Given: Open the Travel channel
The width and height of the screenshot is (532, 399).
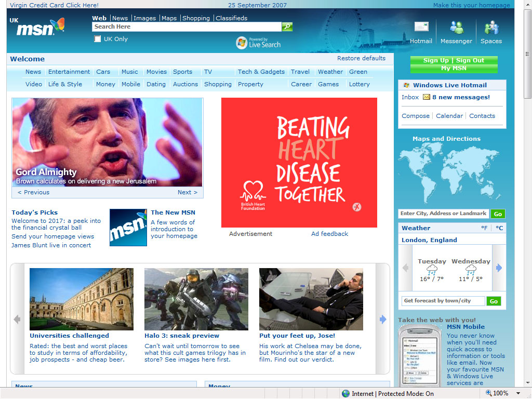Looking at the screenshot, I should [300, 72].
